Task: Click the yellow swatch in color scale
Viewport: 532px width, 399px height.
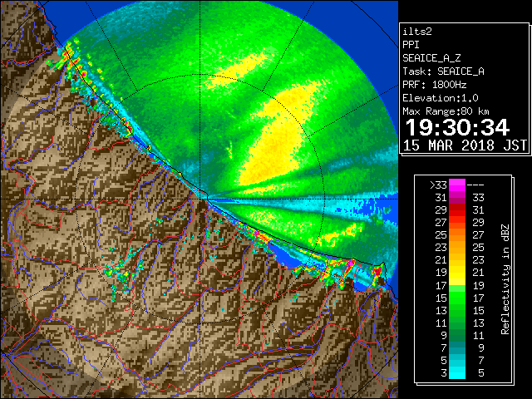Action: click(457, 273)
